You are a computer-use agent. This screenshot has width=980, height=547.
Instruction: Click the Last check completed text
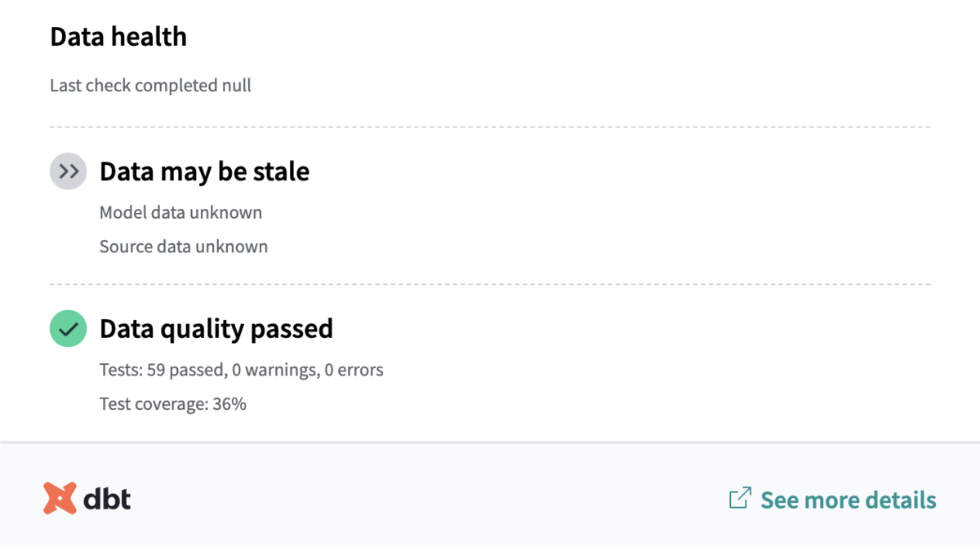point(150,85)
